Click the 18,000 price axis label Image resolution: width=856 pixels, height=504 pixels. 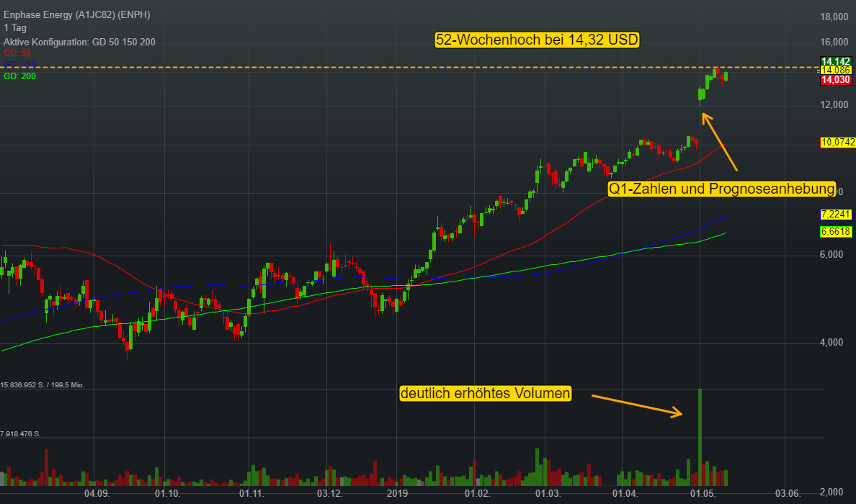tap(834, 17)
